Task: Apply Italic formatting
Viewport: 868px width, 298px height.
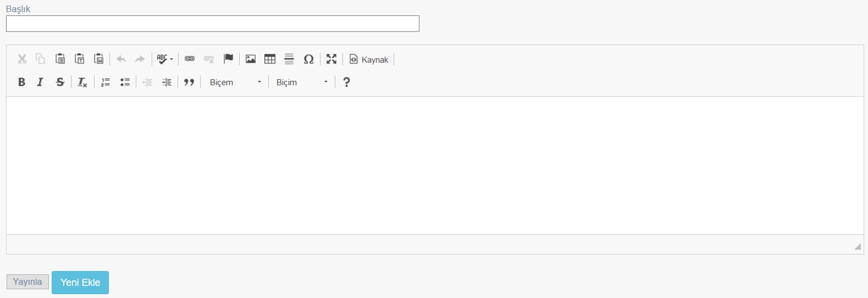Action: coord(40,82)
